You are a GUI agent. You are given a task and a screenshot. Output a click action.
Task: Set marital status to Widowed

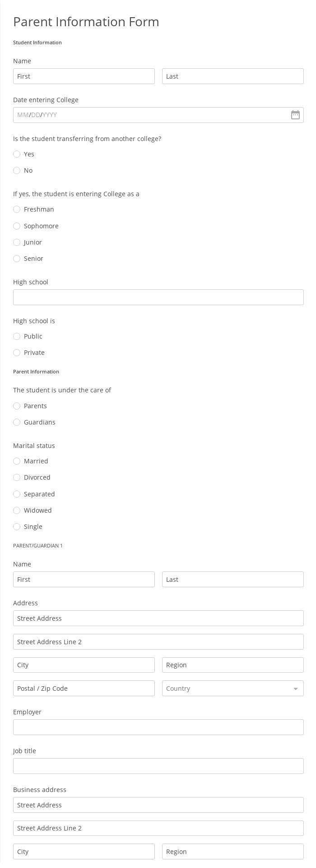pyautogui.click(x=17, y=510)
